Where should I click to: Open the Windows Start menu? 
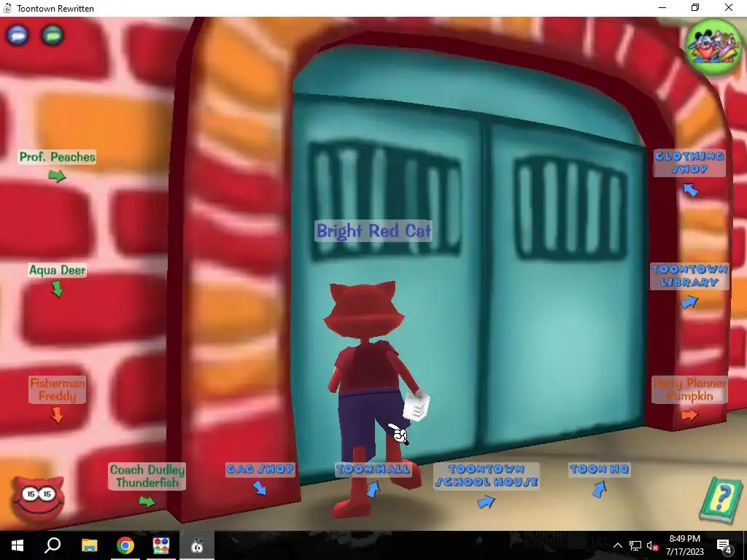point(18,545)
